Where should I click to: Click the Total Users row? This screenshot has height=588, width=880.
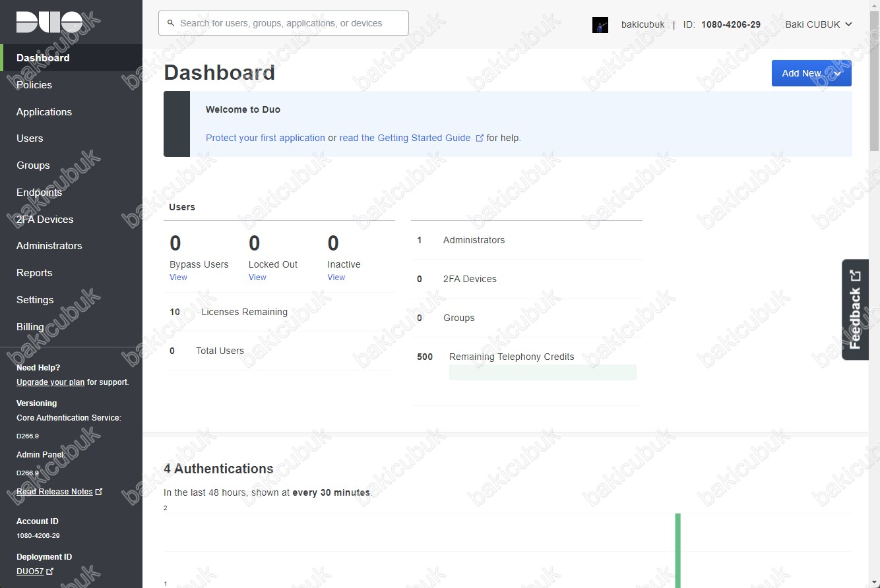click(280, 351)
